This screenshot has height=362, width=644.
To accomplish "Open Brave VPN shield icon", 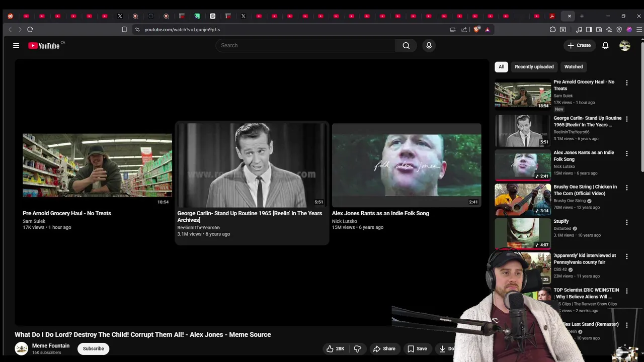I will pos(619,30).
